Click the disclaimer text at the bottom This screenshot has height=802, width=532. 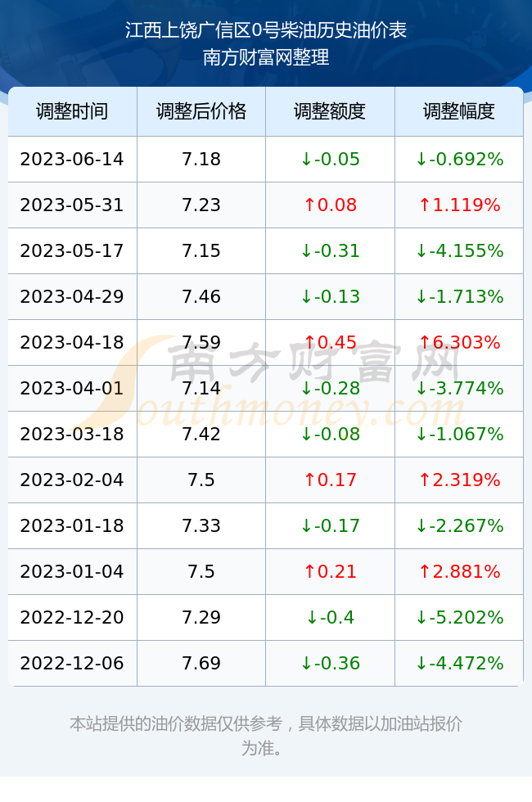tap(266, 736)
